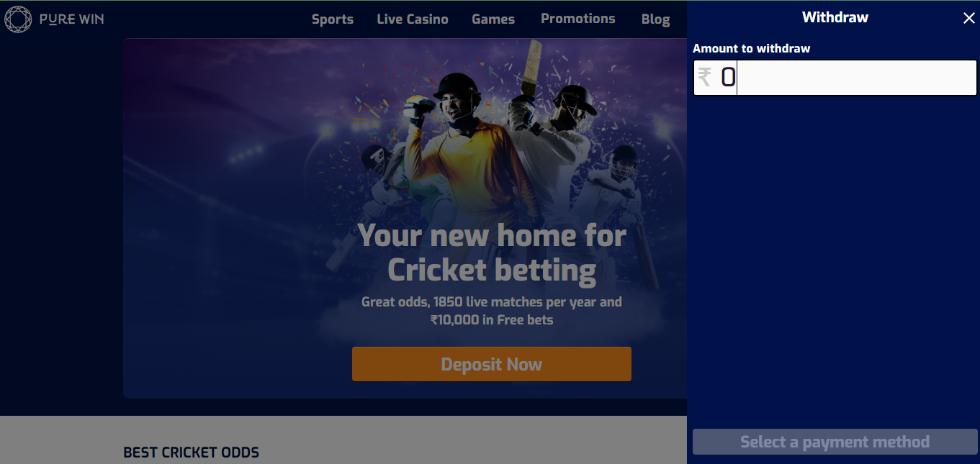This screenshot has height=464, width=980.
Task: Click the BEST CRICKET ODDS heading
Action: [x=192, y=452]
